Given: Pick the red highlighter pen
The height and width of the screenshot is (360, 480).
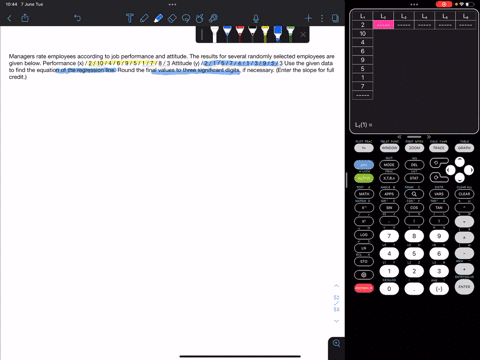Looking at the screenshot, I should coord(240,34).
